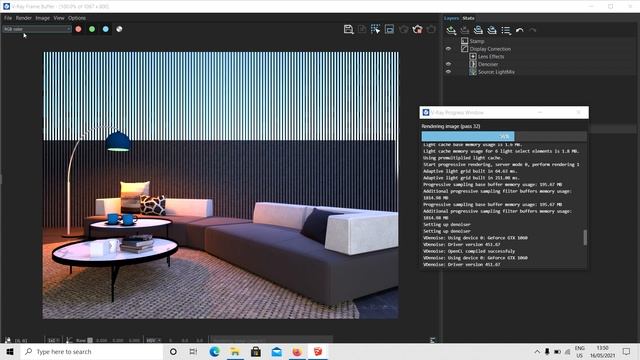Click the greyed save all channels icon
The width and height of the screenshot is (640, 360).
[x=362, y=29]
